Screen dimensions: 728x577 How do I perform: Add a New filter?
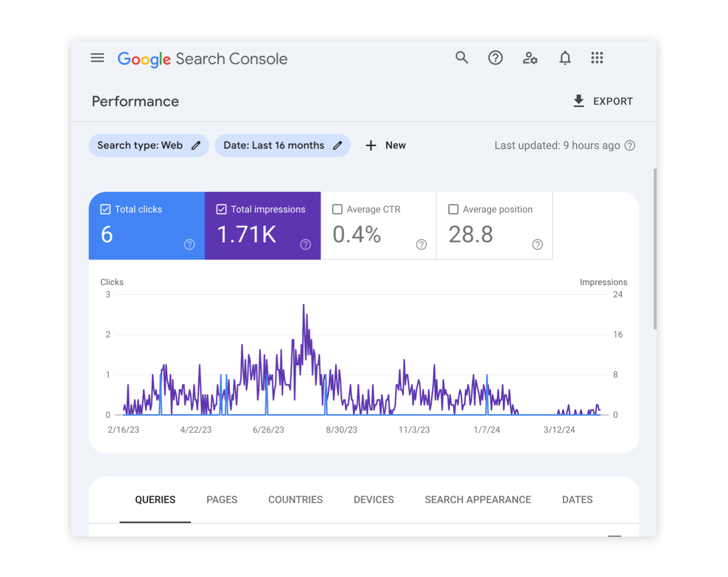pos(386,146)
